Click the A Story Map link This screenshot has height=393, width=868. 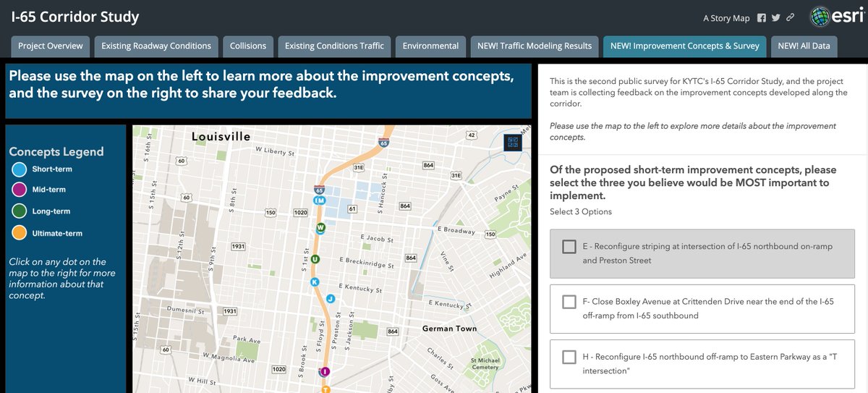click(x=726, y=17)
